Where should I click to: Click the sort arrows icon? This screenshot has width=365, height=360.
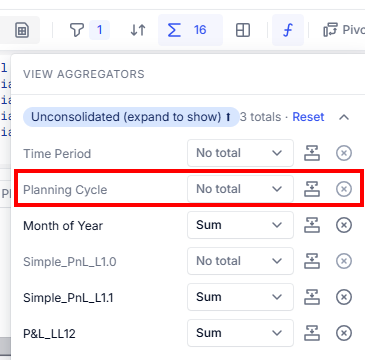(138, 30)
